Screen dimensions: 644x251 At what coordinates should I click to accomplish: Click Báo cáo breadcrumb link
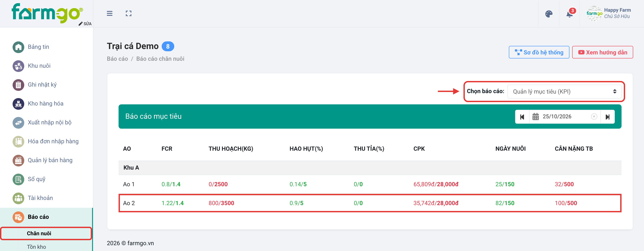117,59
